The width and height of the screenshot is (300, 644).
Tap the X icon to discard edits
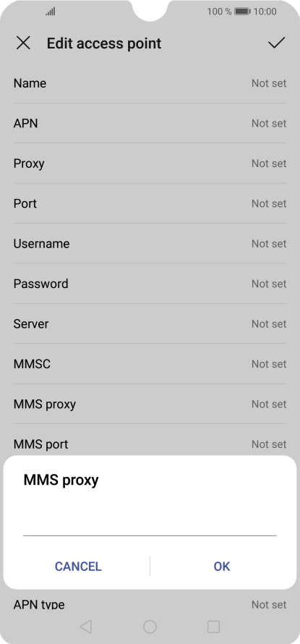[23, 43]
